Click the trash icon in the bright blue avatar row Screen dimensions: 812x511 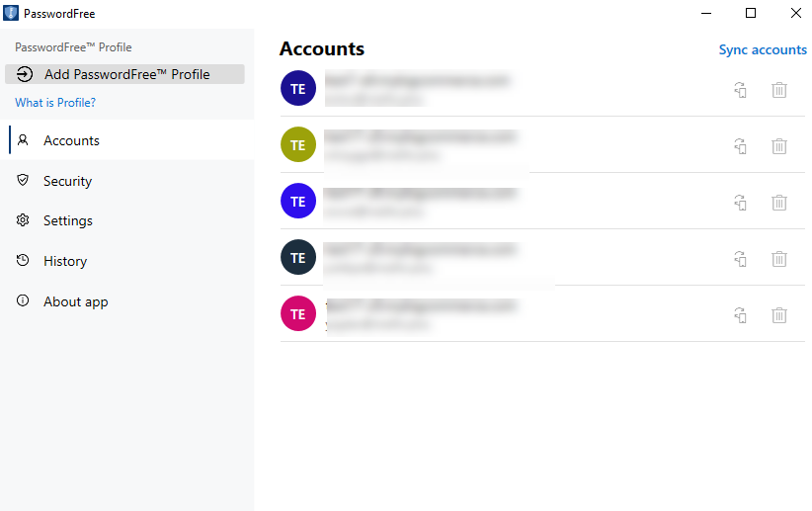pyautogui.click(x=779, y=203)
